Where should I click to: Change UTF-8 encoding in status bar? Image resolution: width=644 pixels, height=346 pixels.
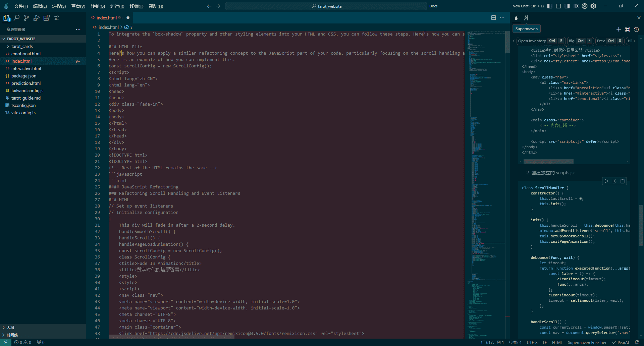tap(532, 342)
